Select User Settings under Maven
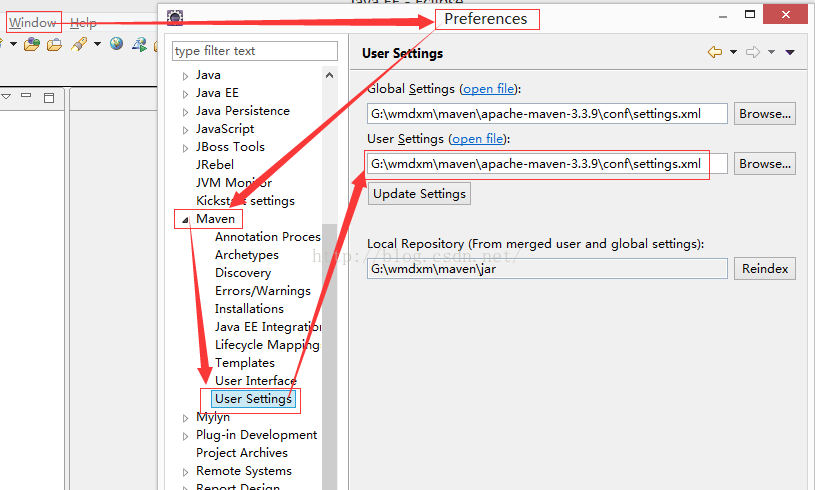Viewport: 815px width, 490px height. [253, 399]
